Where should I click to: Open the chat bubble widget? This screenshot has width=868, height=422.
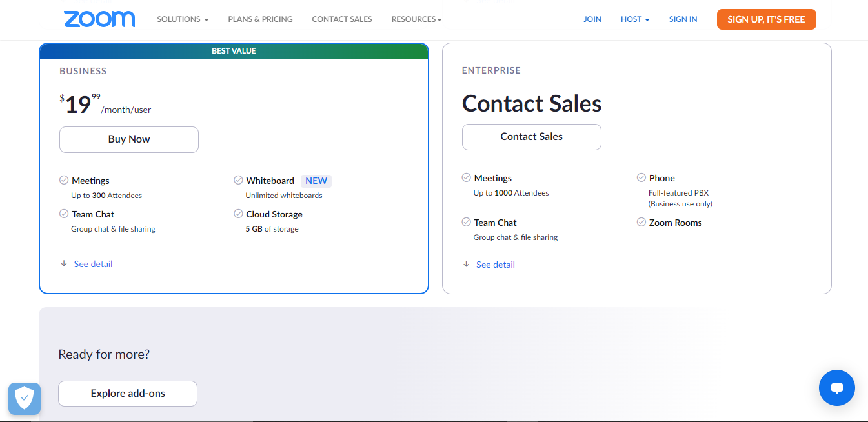pyautogui.click(x=836, y=388)
